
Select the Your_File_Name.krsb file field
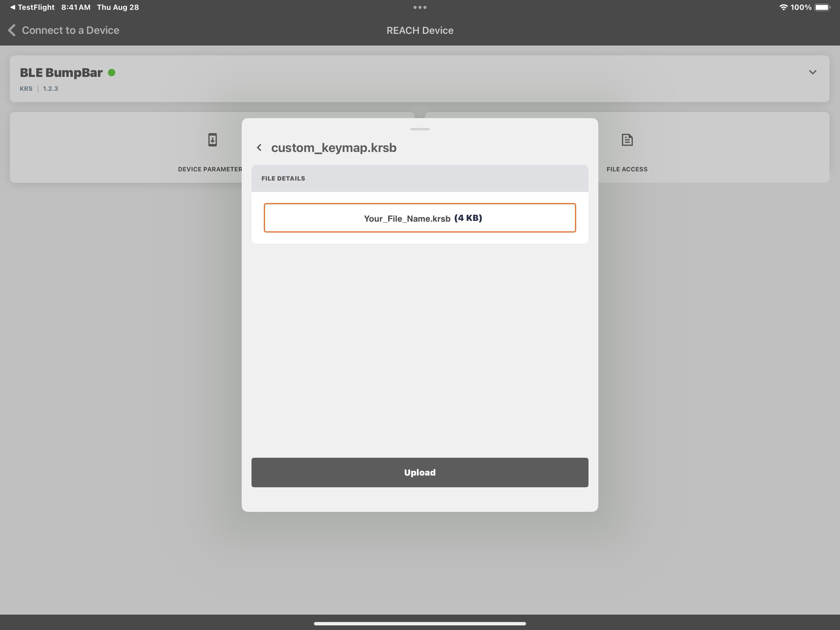(x=420, y=218)
